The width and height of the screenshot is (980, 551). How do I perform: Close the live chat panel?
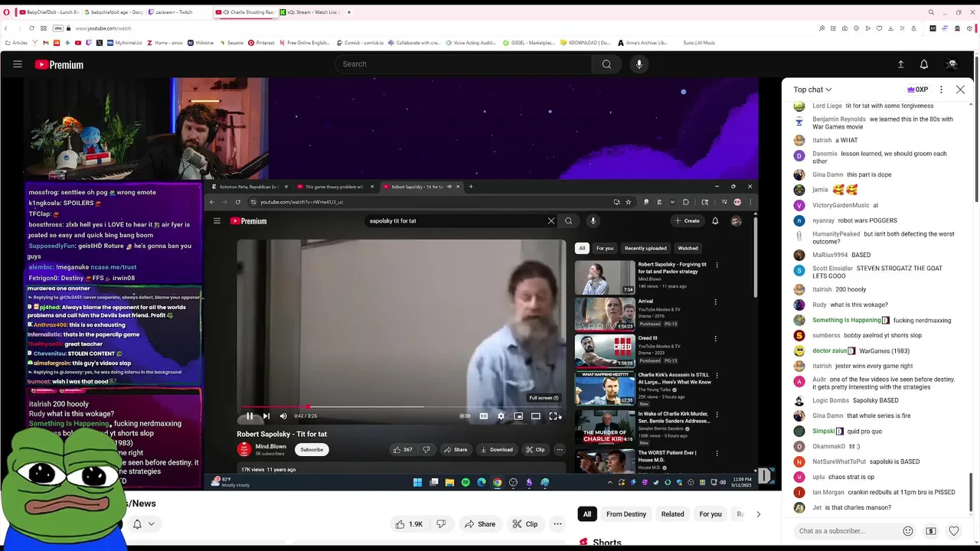[x=960, y=90]
